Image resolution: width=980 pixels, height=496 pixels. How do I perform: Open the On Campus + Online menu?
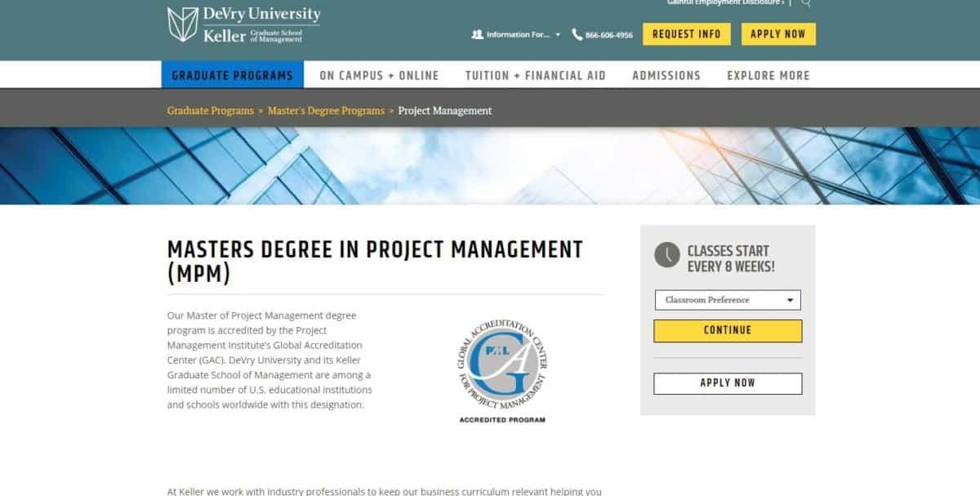coord(379,75)
